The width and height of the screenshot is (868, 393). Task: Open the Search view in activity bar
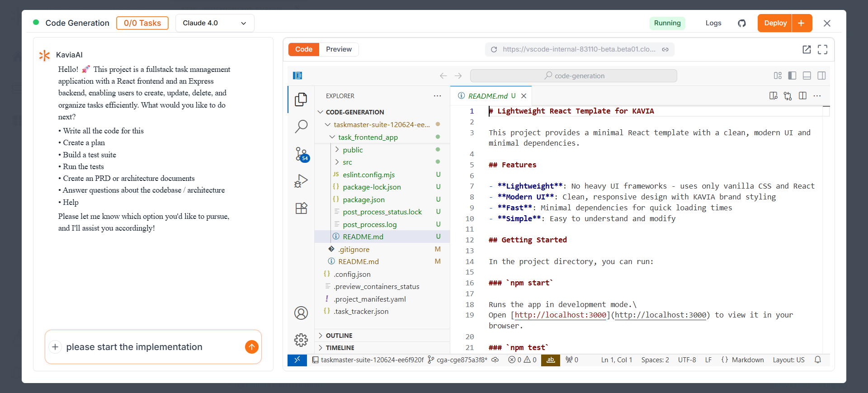pyautogui.click(x=301, y=126)
